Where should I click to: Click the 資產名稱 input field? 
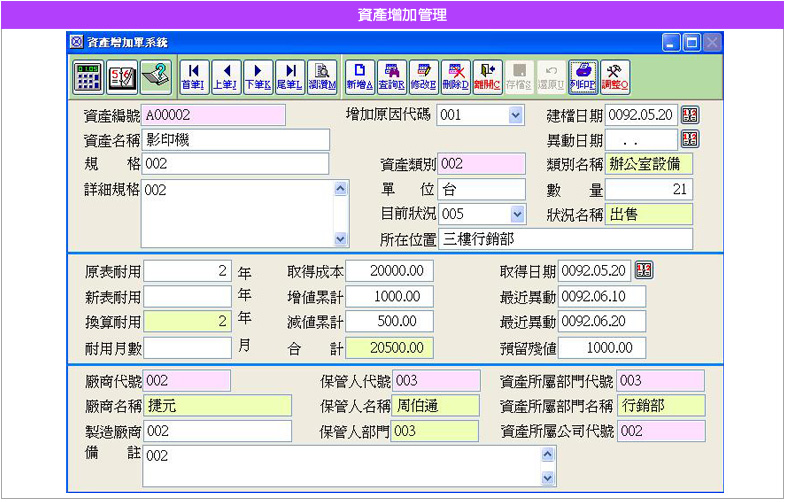236,139
